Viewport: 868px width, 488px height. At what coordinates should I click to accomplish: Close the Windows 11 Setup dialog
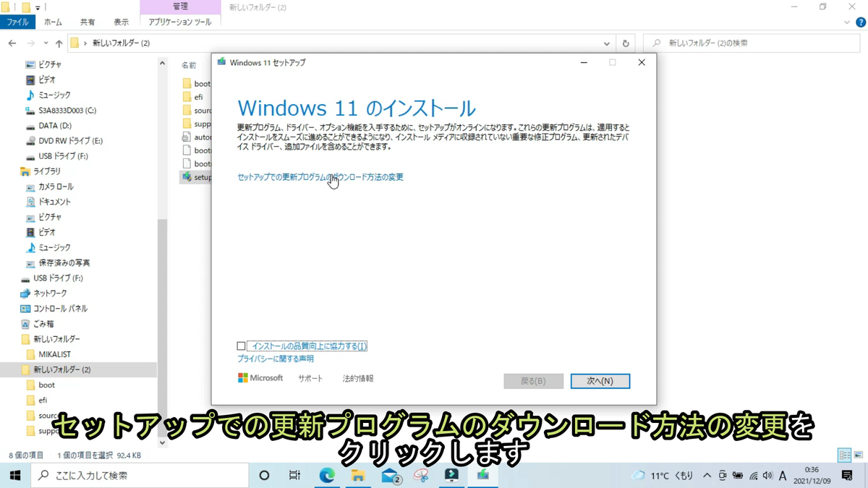(642, 62)
